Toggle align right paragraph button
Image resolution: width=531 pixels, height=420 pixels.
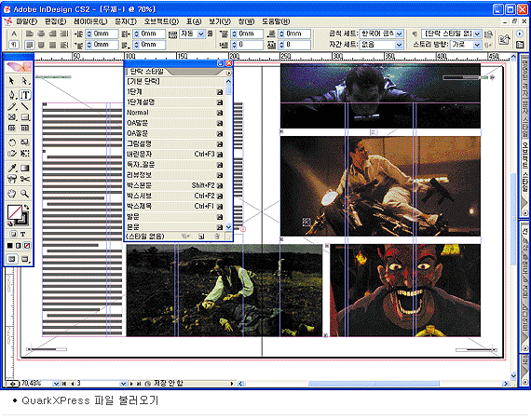pyautogui.click(x=52, y=34)
